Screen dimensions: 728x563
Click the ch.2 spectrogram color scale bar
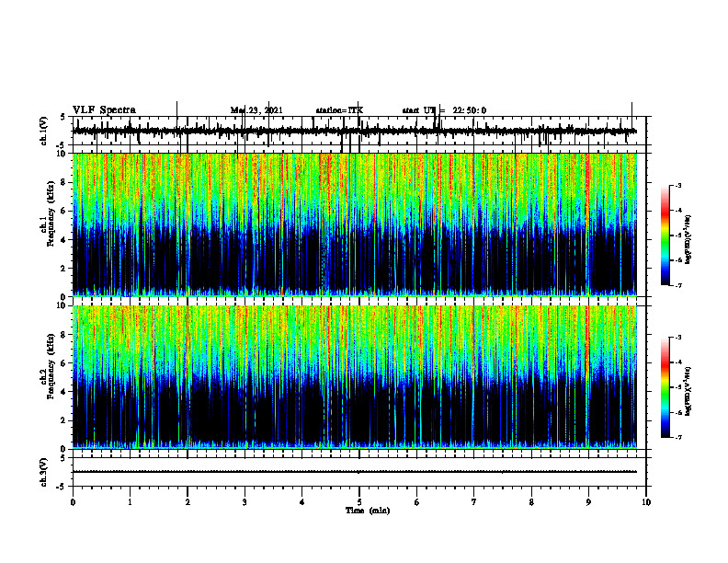point(665,387)
